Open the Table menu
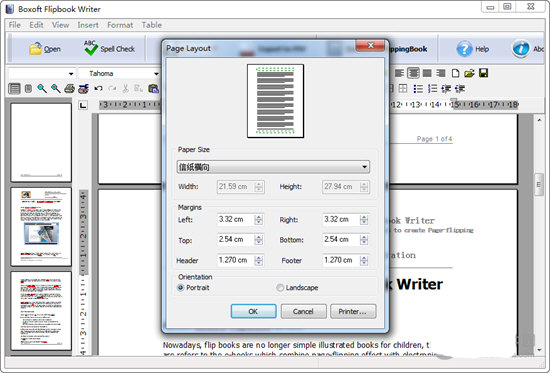Image resolution: width=550 pixels, height=373 pixels. tap(152, 25)
